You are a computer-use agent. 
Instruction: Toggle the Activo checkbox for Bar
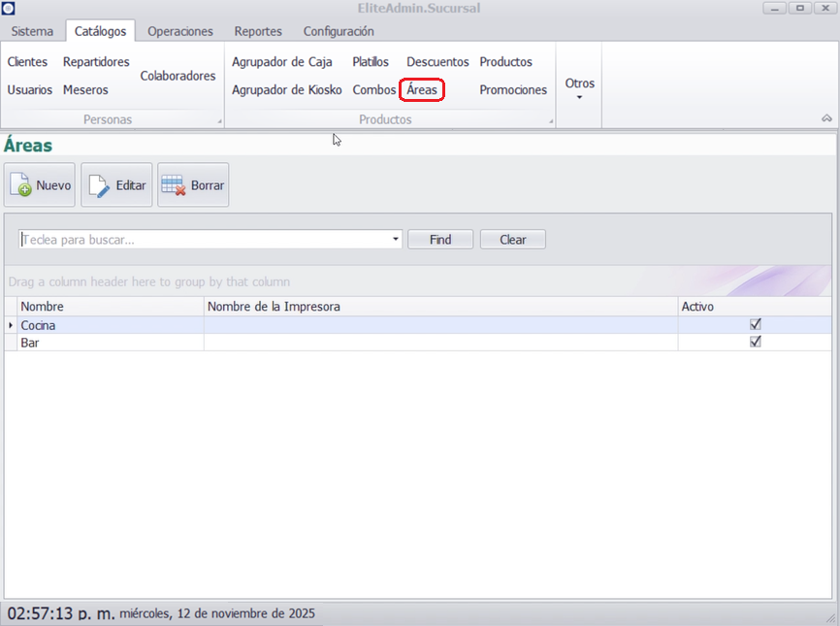click(756, 342)
